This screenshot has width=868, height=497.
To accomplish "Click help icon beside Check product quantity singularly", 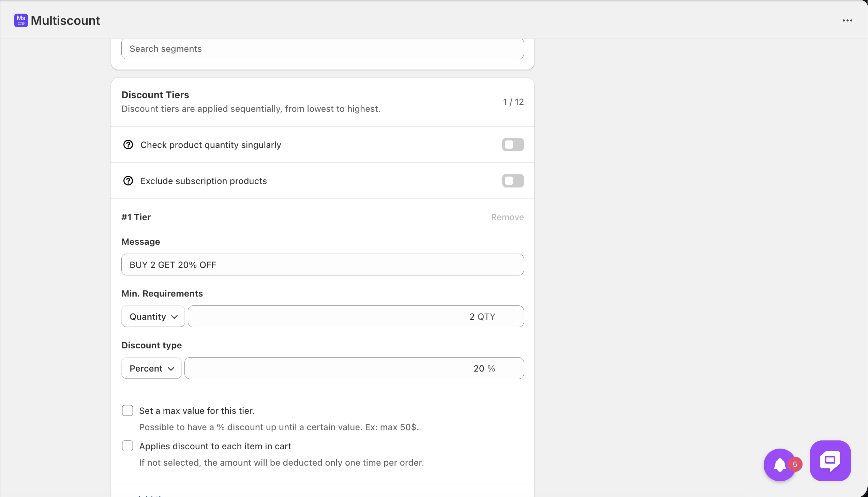I will [128, 145].
